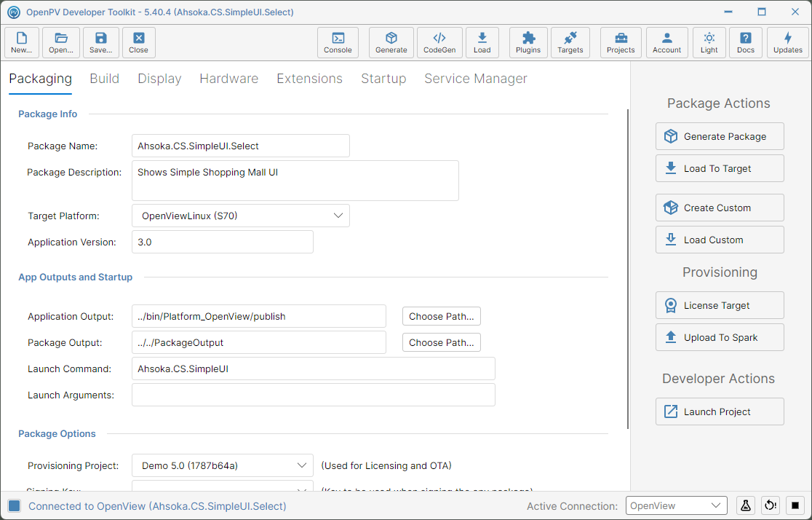Viewport: 812px width, 520px height.
Task: Click the Upload To Spark button
Action: (x=720, y=337)
